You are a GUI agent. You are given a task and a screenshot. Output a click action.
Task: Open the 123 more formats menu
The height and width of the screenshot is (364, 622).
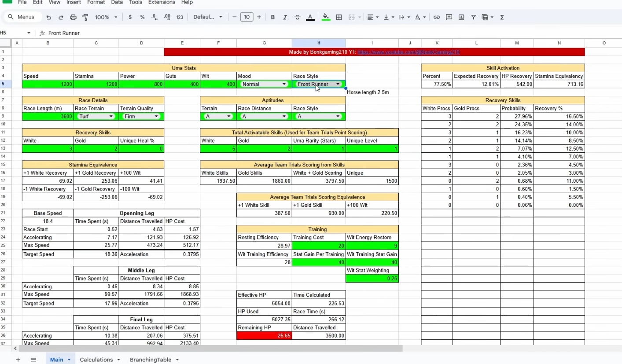point(180,17)
